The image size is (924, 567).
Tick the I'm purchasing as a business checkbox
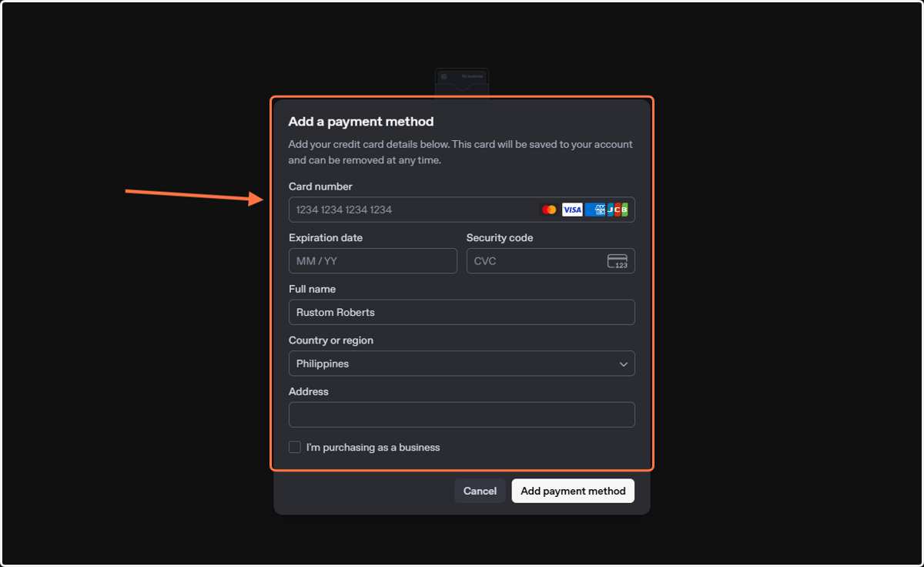295,447
